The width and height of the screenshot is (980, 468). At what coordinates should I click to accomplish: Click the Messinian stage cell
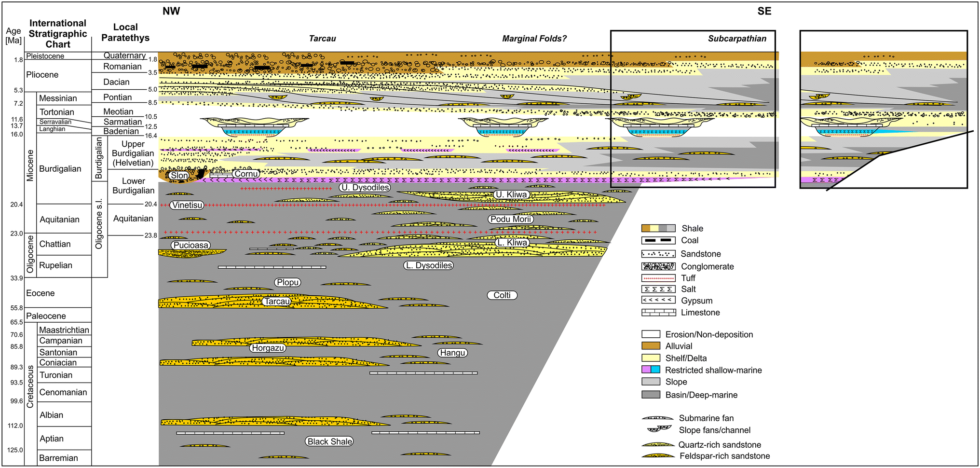pyautogui.click(x=64, y=98)
